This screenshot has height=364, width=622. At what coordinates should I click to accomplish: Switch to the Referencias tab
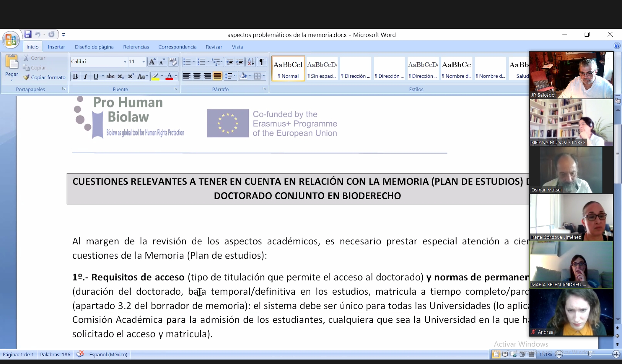(136, 47)
